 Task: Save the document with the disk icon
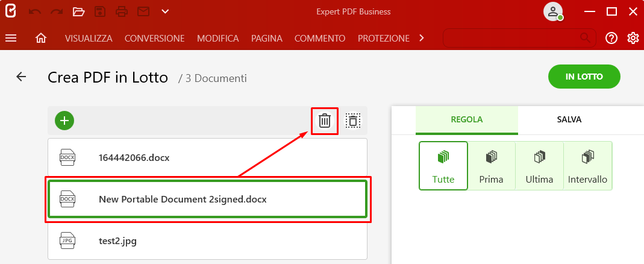tap(100, 11)
